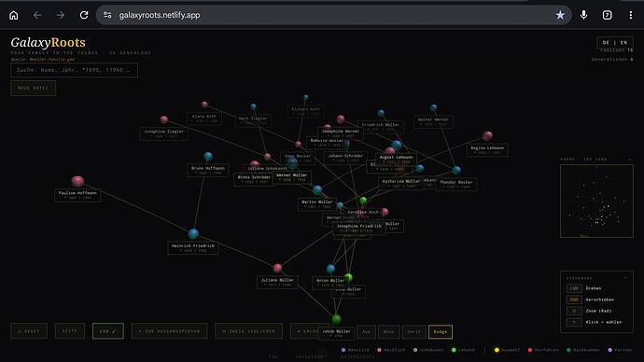Collapse the Radar top view panel

coord(629,160)
